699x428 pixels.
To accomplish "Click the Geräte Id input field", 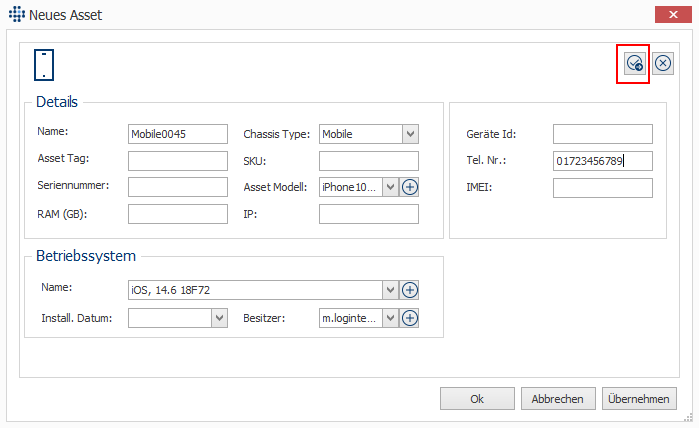I will point(603,134).
